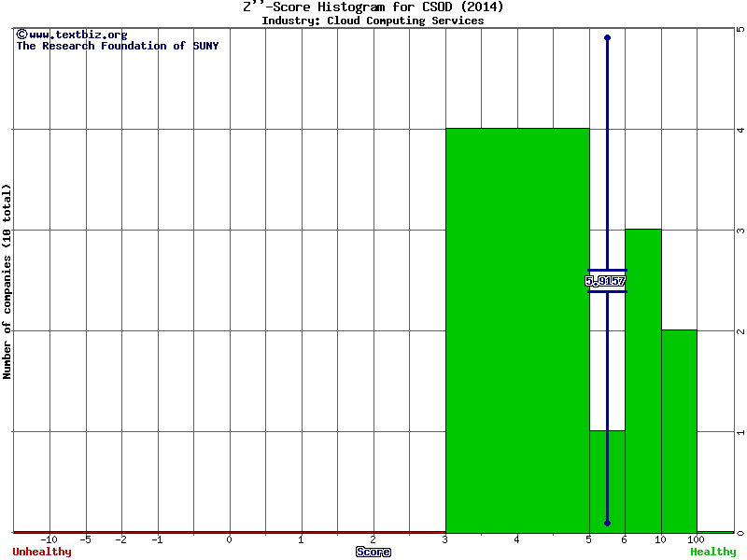The height and width of the screenshot is (560, 747).
Task: Click the x-axis tick label '4'
Action: (517, 539)
